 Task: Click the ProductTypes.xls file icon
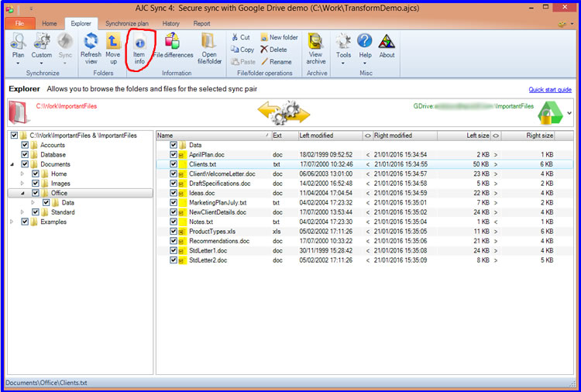[x=182, y=231]
